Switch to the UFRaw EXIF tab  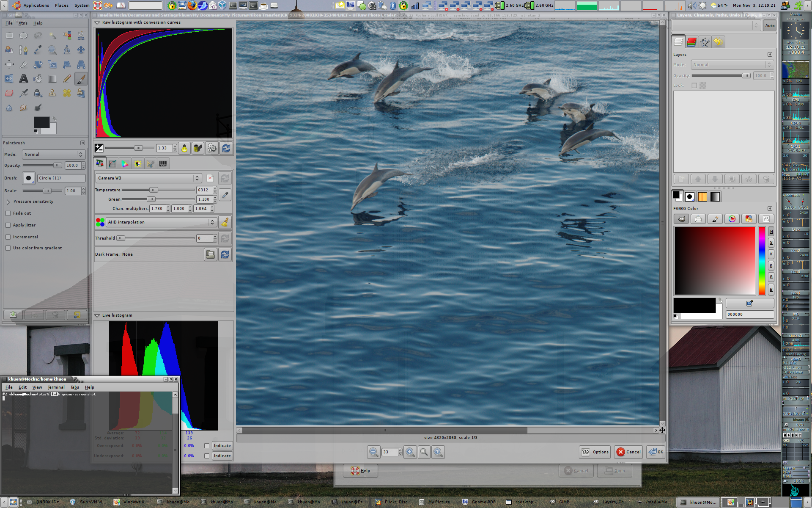click(163, 164)
